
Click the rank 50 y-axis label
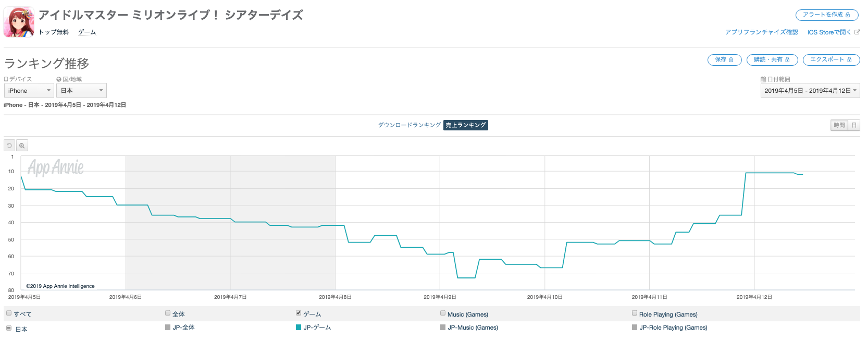[11, 240]
